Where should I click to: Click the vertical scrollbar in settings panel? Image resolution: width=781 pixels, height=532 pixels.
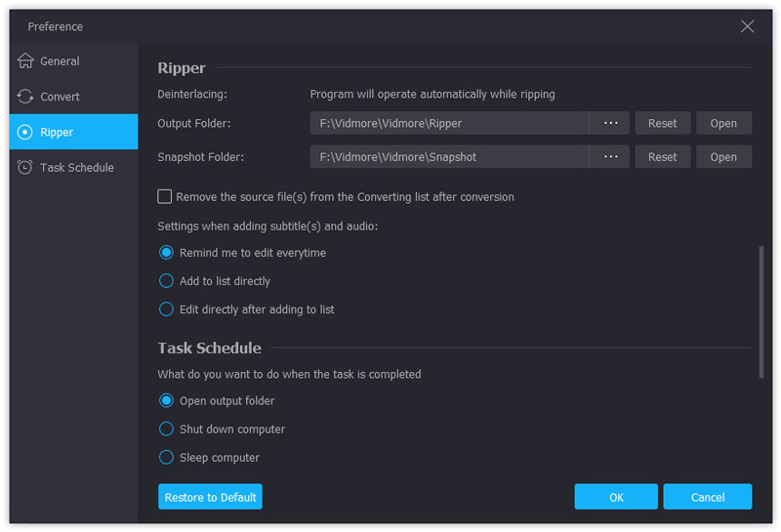click(761, 312)
